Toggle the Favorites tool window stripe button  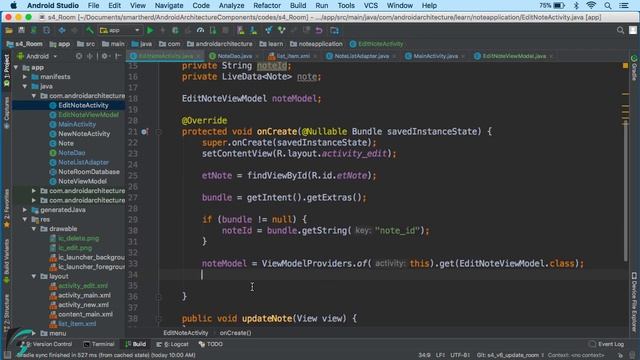[6, 209]
